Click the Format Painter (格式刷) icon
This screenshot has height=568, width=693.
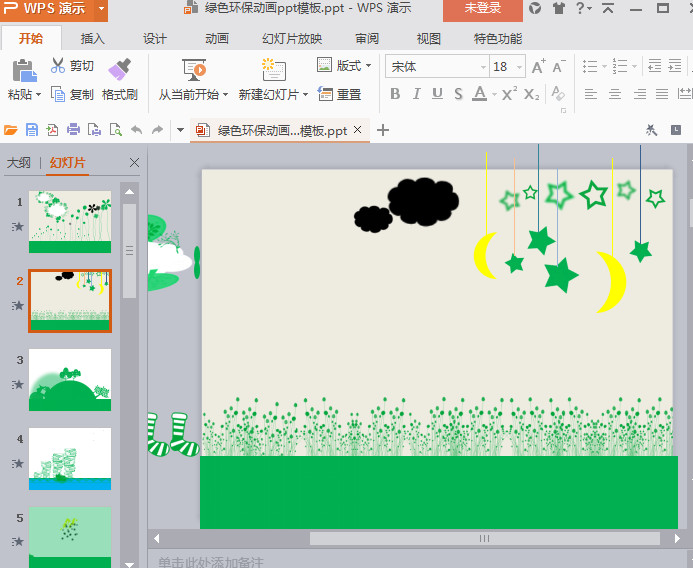pos(120,70)
